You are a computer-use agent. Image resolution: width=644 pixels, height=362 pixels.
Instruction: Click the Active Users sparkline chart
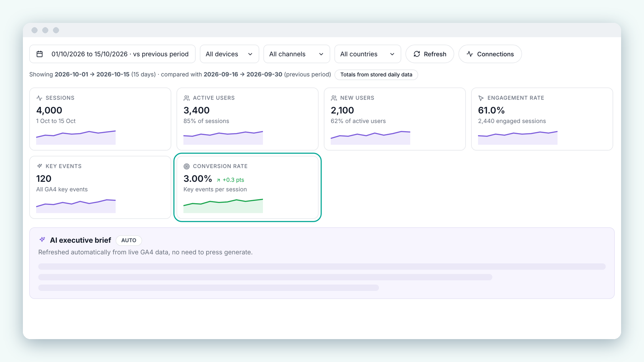[x=223, y=138]
